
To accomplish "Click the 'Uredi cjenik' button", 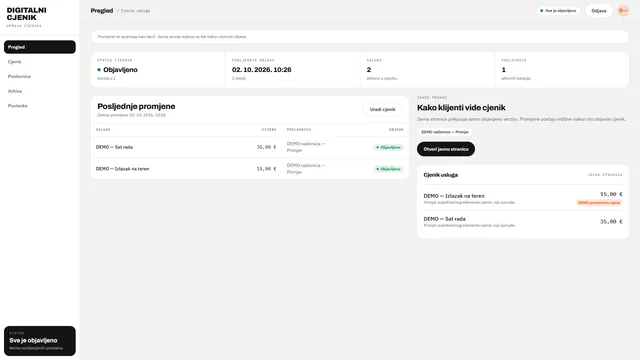I will point(382,109).
